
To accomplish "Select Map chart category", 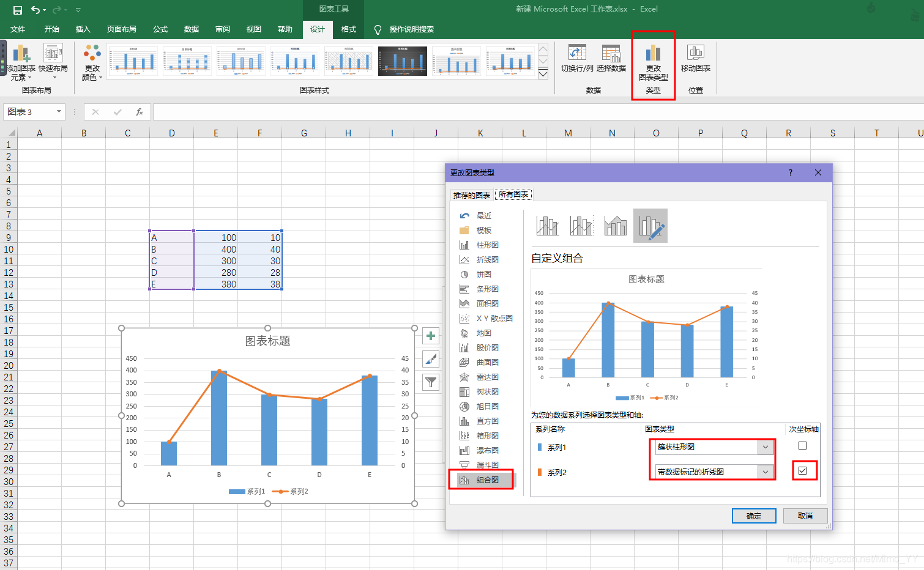I will [x=484, y=333].
